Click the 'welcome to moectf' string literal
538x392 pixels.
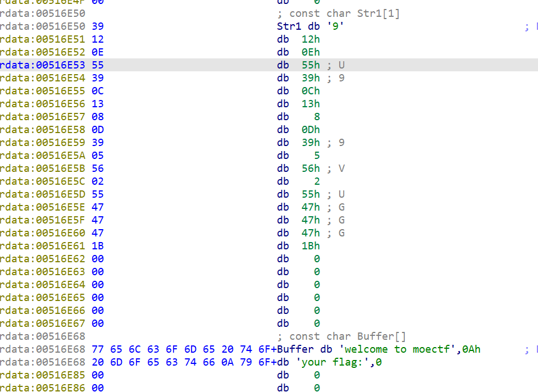(398, 349)
